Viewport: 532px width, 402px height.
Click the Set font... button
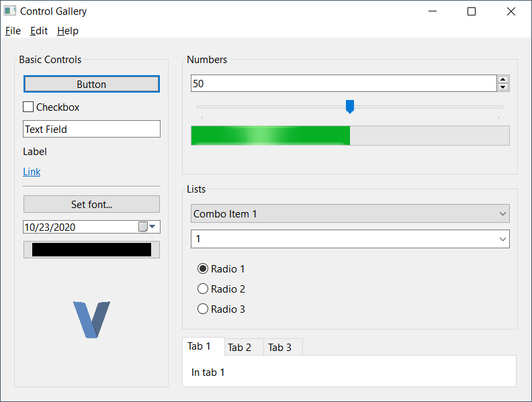(x=91, y=204)
